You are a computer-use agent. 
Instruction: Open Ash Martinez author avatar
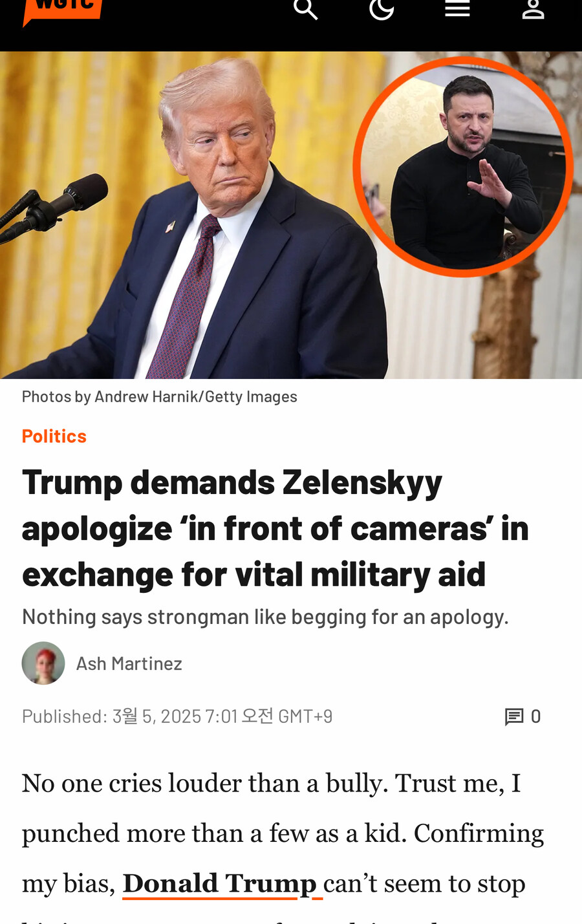coord(43,663)
